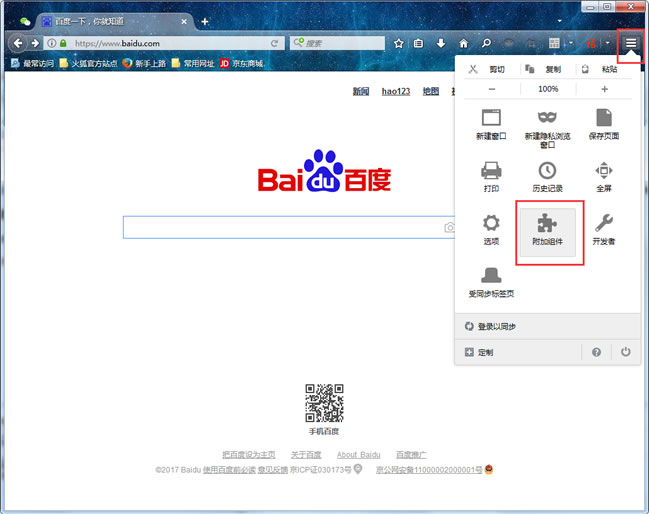Click 使用百度前必读 footer link
The width and height of the screenshot is (649, 514).
click(x=229, y=470)
